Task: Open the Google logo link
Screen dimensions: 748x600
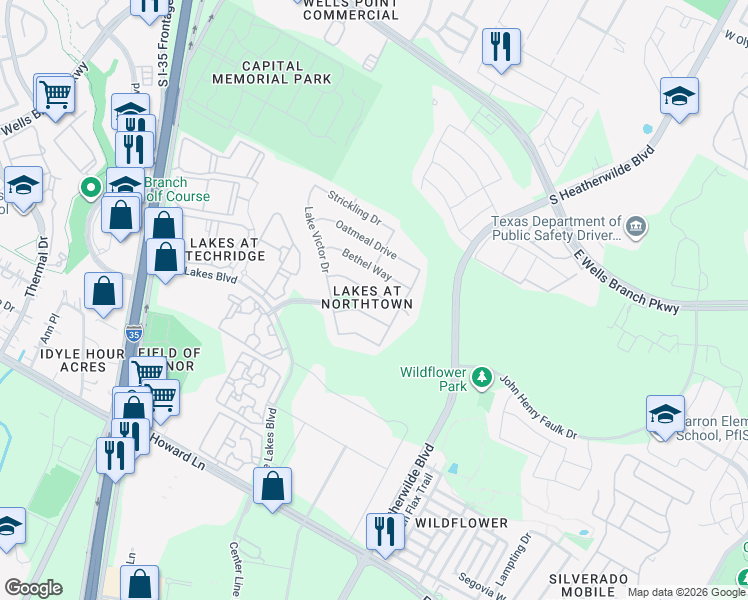Action: tap(33, 589)
